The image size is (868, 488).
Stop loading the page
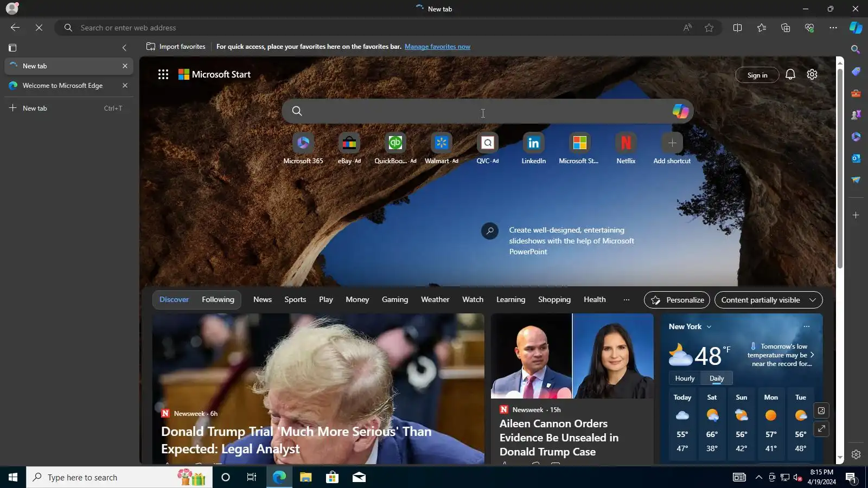(x=39, y=28)
